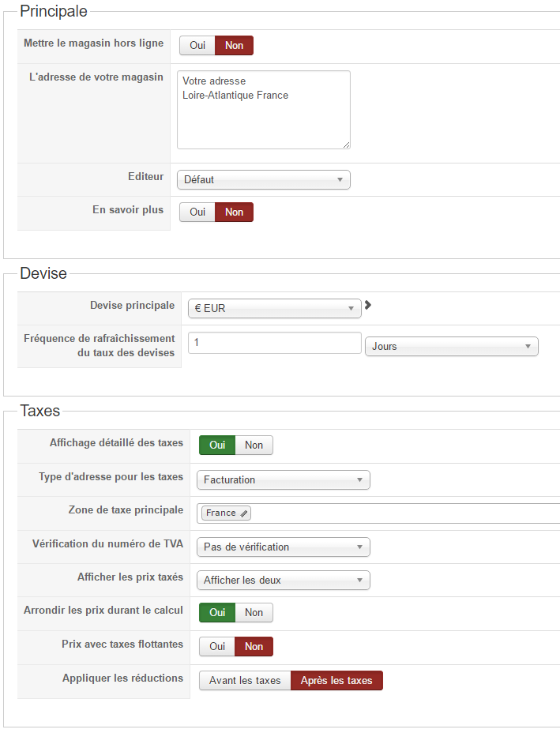Set Mettre le magasin hors ligne to Non
Screen dimensions: 560x733
(x=235, y=45)
